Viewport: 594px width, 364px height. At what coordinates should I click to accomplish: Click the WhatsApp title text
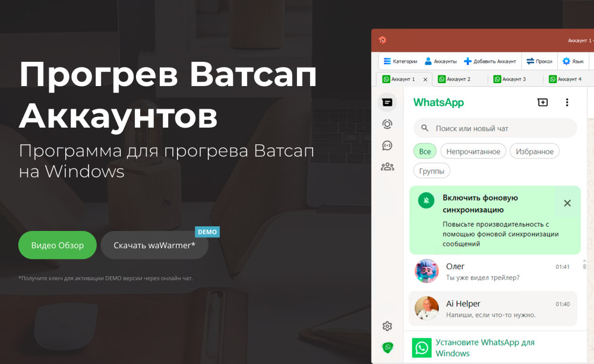tap(438, 103)
